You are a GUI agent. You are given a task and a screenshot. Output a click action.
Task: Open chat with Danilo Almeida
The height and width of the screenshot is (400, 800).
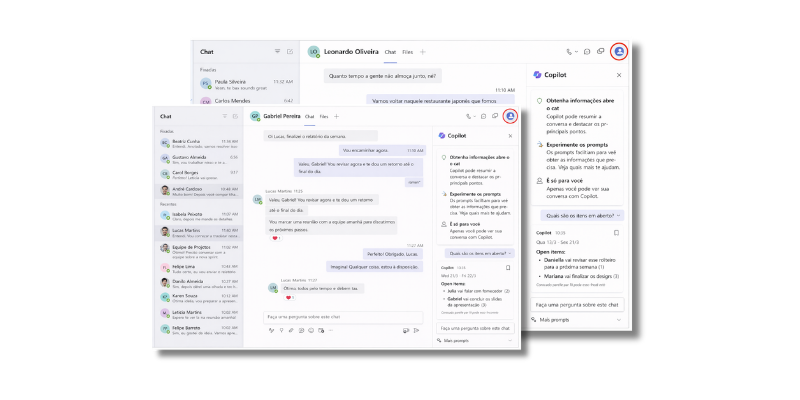[199, 283]
